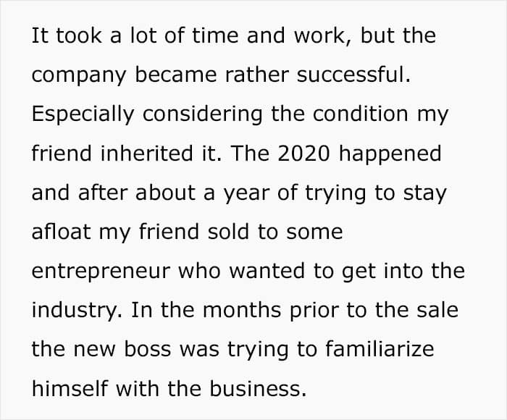Click the word 'rather' in the second line
This screenshot has height=420, width=507.
[x=256, y=75]
